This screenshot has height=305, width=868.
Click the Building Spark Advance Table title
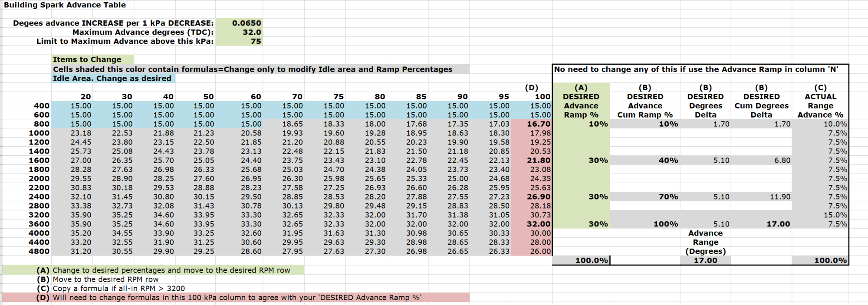(x=65, y=5)
